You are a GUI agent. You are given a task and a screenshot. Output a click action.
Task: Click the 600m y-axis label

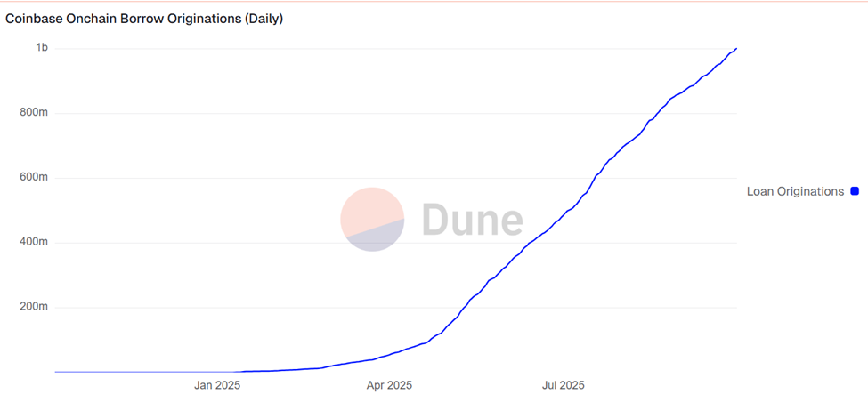coord(36,178)
